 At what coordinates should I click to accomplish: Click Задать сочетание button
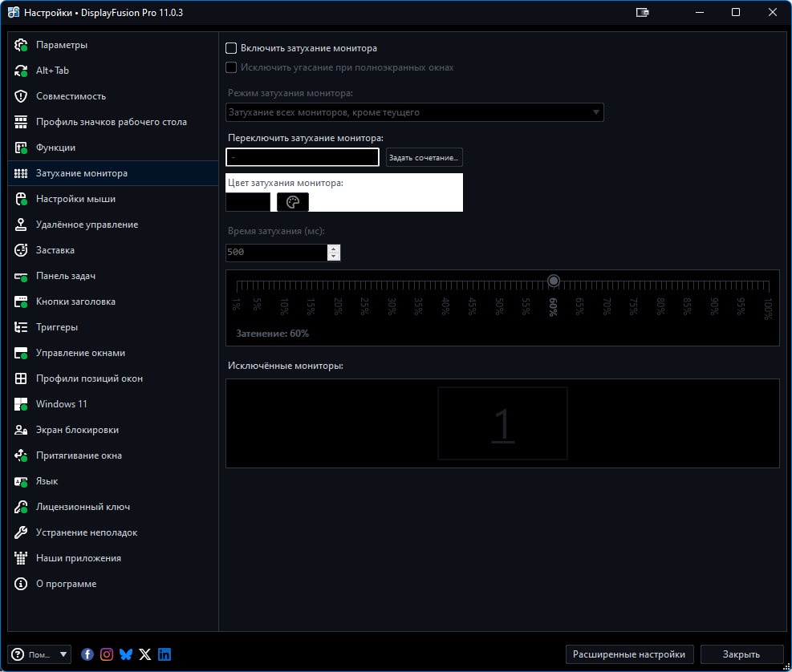[424, 157]
